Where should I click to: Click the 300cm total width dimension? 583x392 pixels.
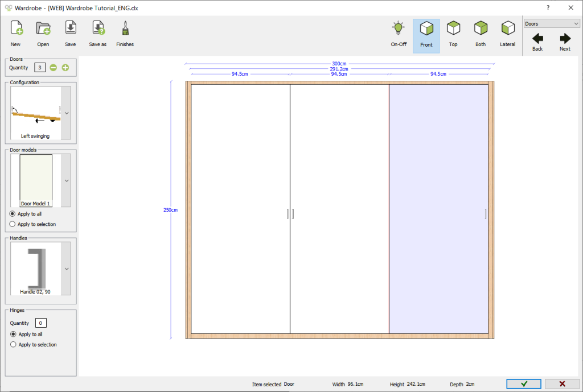point(339,64)
